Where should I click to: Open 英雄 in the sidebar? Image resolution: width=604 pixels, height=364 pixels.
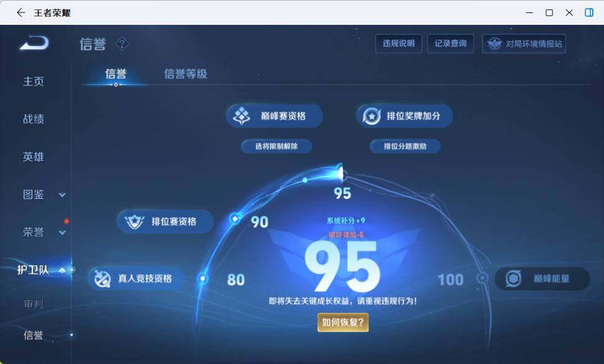tap(34, 157)
